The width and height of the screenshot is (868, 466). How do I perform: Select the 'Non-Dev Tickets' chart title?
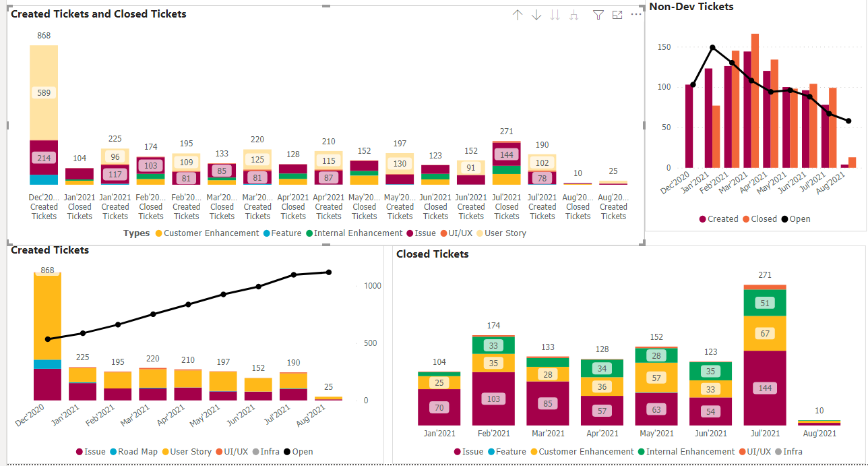[x=691, y=6]
